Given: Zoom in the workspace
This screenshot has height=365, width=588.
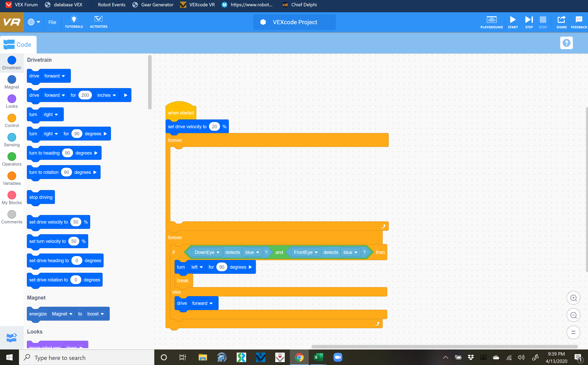Looking at the screenshot, I should [573, 298].
